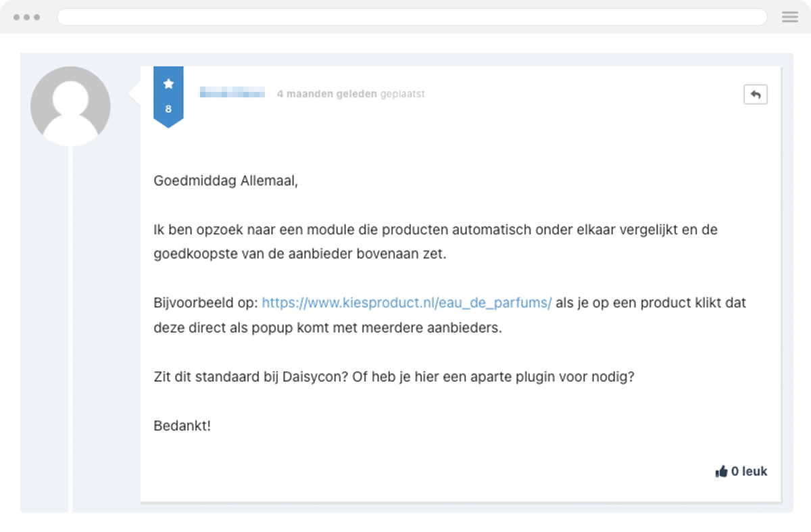Click the three-dot window controls
This screenshot has width=811, height=532.
click(26, 16)
